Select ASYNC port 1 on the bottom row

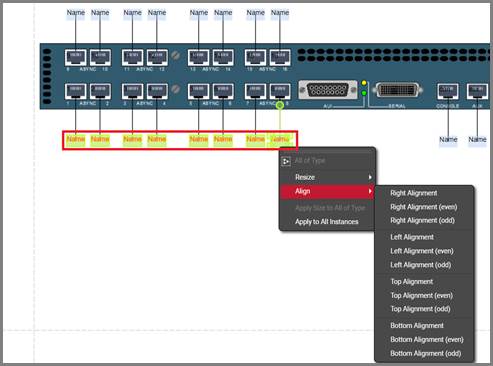pos(76,92)
